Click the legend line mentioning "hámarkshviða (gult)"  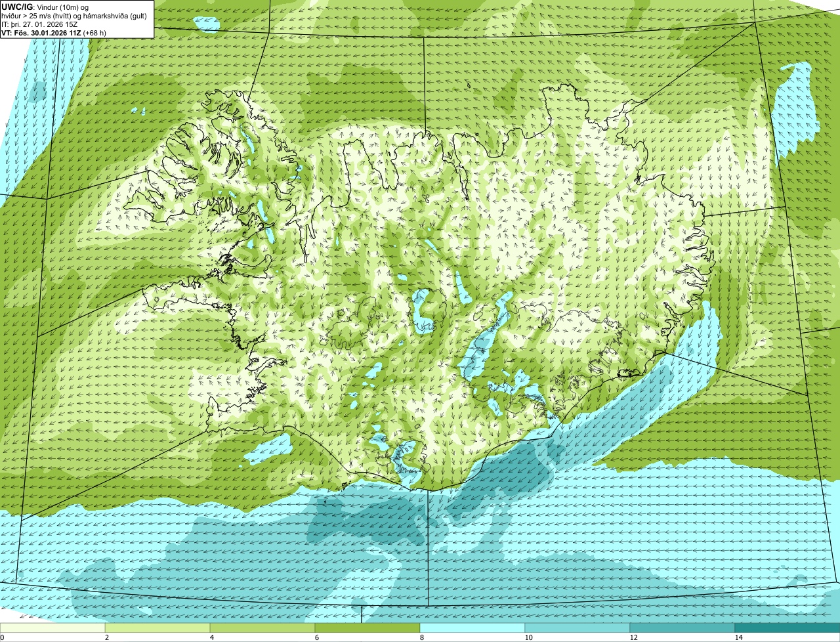tap(74, 16)
